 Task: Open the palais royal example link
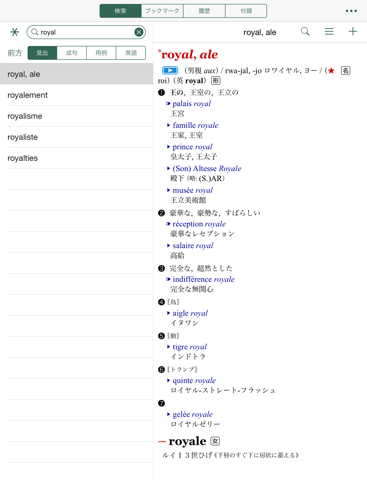(x=192, y=104)
